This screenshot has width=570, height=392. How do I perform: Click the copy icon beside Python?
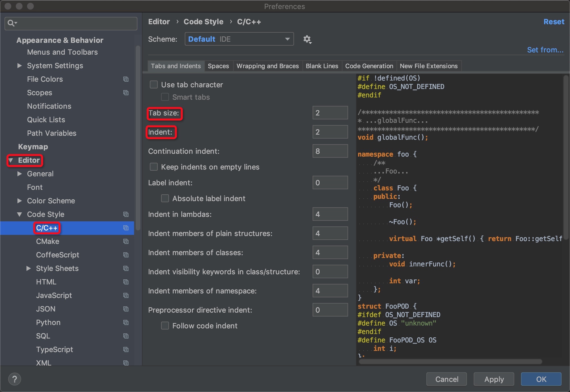[x=126, y=322]
